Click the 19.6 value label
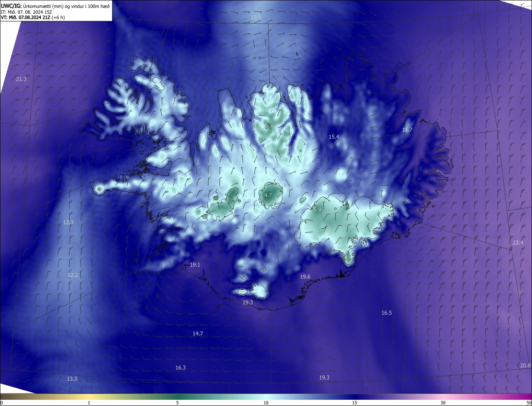The height and width of the screenshot is (406, 532). click(x=305, y=276)
